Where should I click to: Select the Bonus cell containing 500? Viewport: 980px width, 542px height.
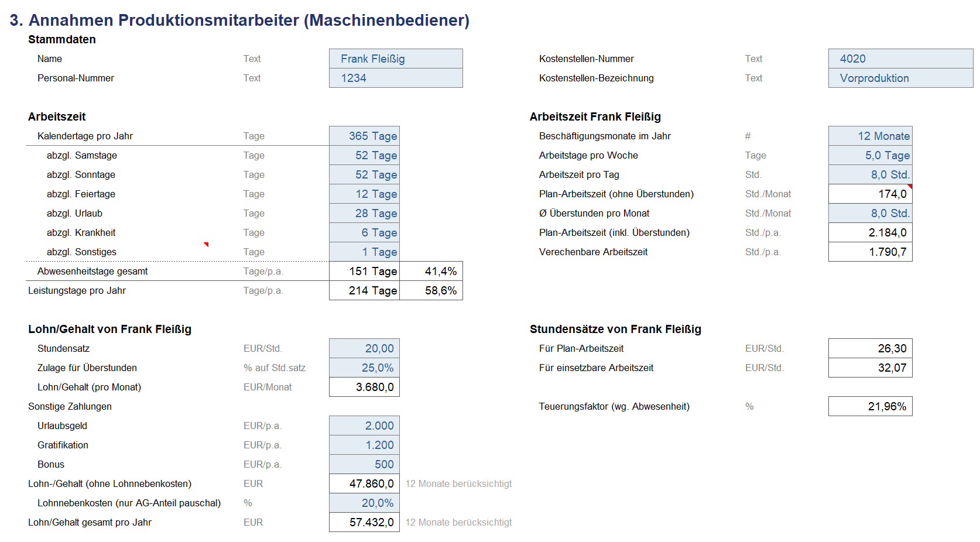tap(364, 464)
